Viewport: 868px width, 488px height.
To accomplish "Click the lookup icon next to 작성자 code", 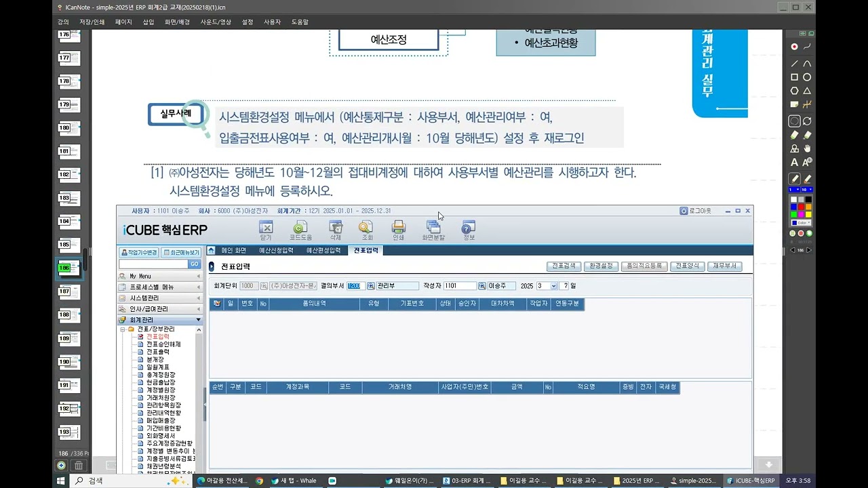I will [482, 286].
